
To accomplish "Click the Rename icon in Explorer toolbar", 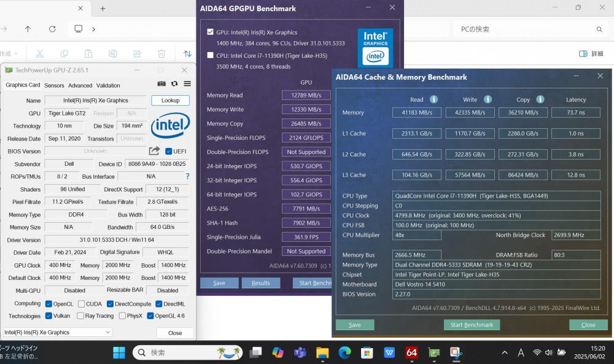I will click(113, 53).
